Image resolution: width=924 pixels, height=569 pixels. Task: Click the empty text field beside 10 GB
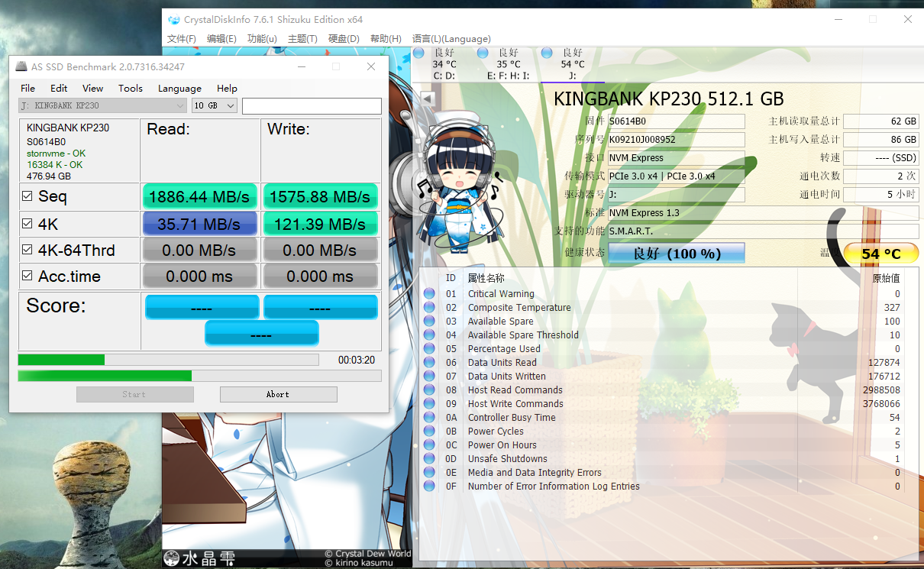[312, 106]
